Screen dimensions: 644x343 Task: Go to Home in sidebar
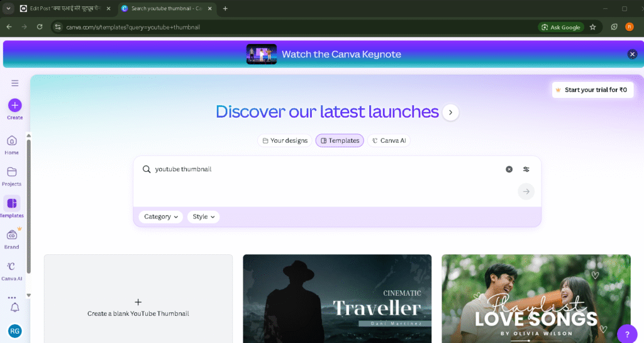(11, 145)
